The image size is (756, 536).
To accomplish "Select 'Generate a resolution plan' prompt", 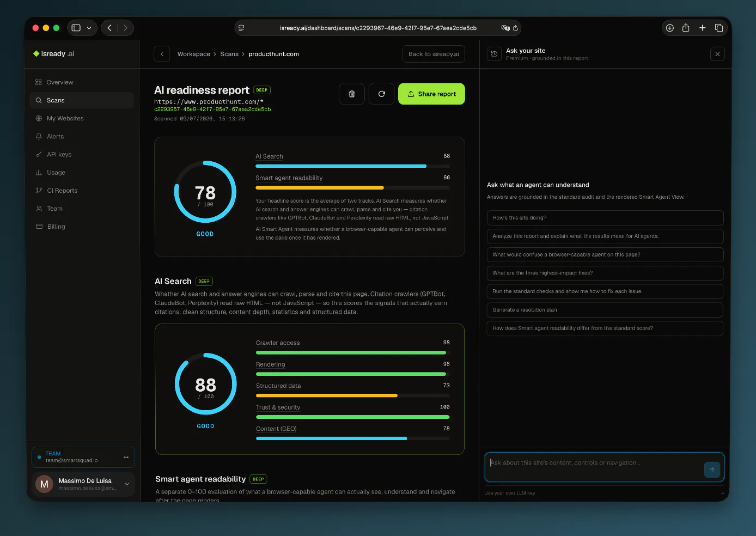I will pos(605,309).
